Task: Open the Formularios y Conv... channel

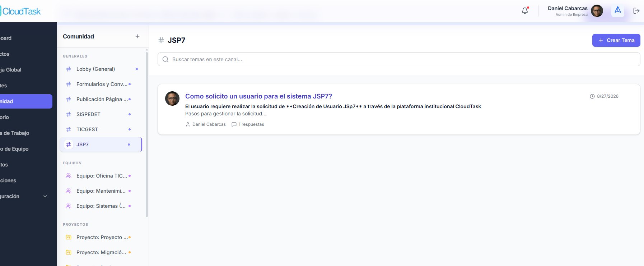Action: (101, 84)
